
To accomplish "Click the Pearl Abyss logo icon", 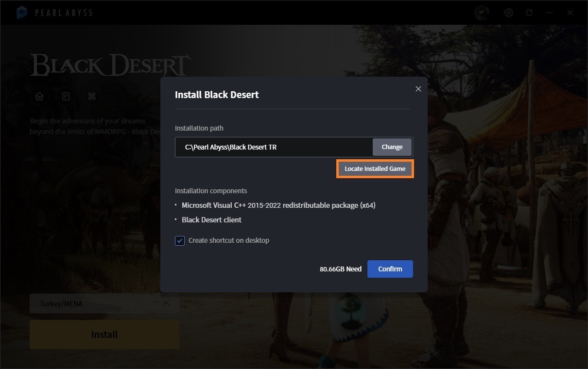I will (21, 13).
